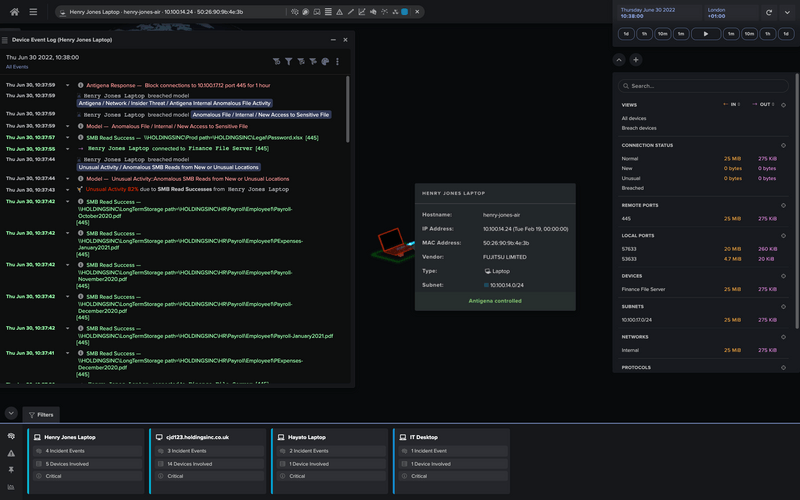This screenshot has height=500, width=800.
Task: Open the three-dot menu in event log
Action: point(338,62)
